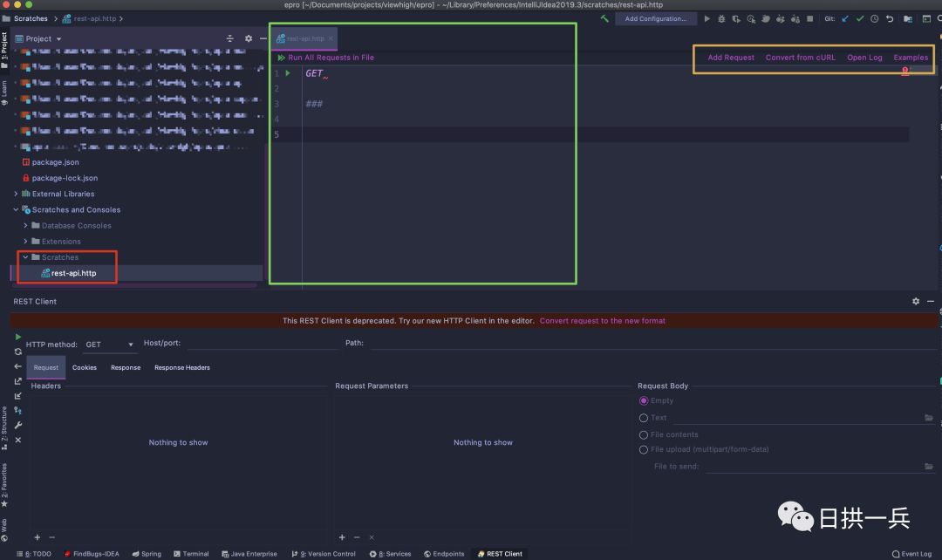Click Convert from cURL link
This screenshot has height=560, width=942.
(x=800, y=58)
